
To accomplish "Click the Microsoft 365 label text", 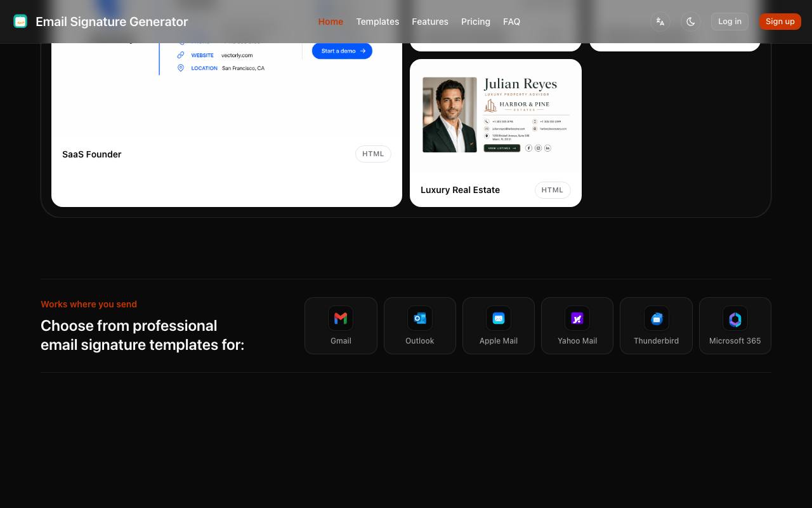I will click(x=735, y=341).
